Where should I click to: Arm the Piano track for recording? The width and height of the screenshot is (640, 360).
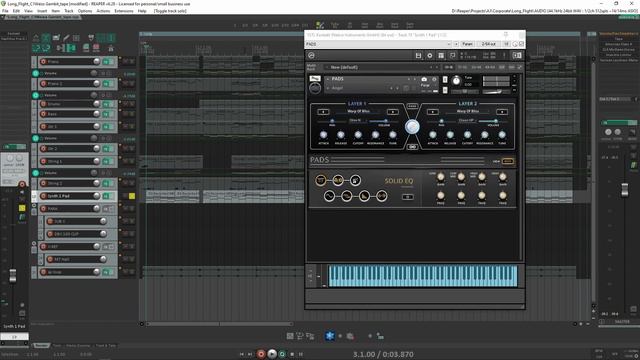pyautogui.click(x=43, y=62)
